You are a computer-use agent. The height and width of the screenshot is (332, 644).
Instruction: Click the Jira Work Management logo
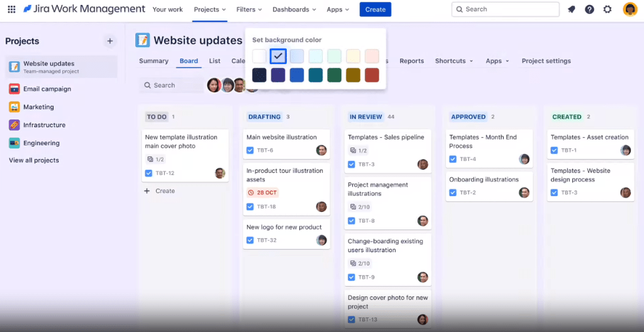tap(84, 9)
